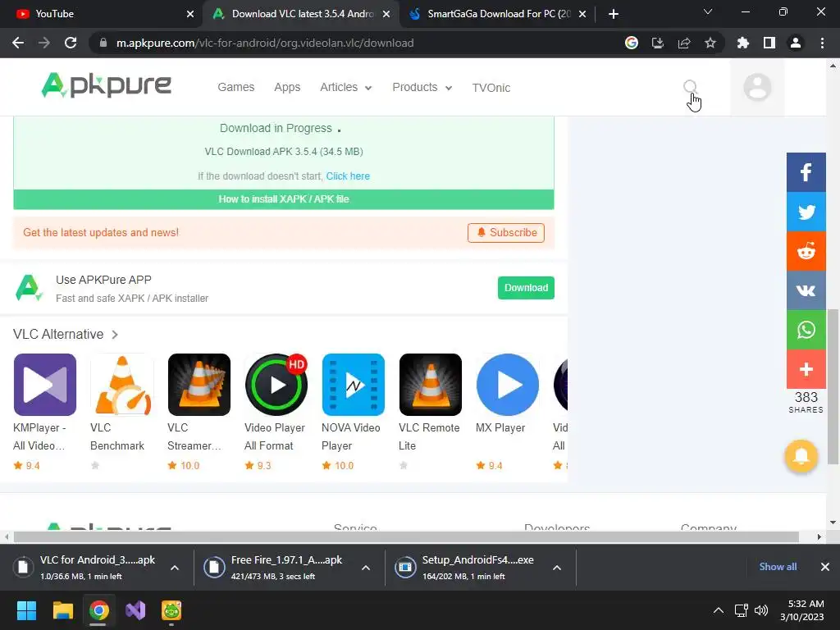Open the VLC Remote Lite icon

pyautogui.click(x=431, y=385)
